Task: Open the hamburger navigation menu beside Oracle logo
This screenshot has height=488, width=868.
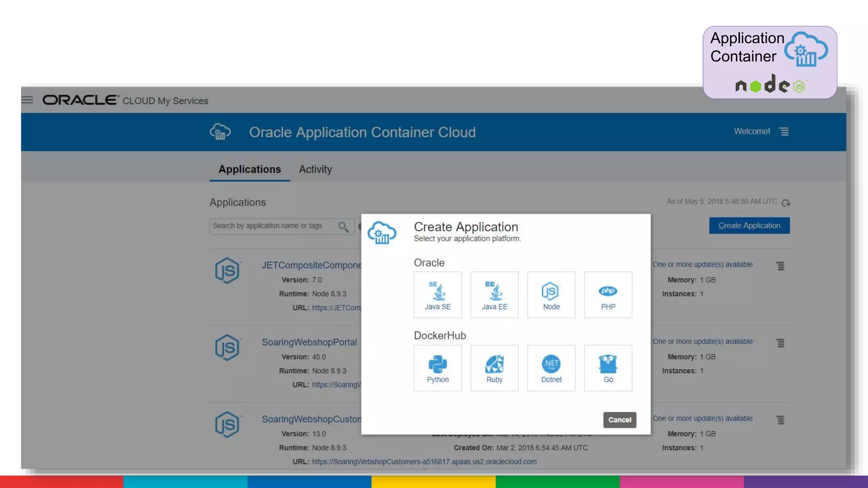Action: click(x=28, y=100)
